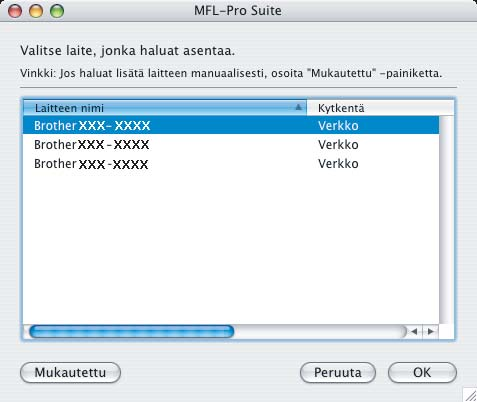Image resolution: width=477 pixels, height=402 pixels.
Task: Click Verkko in the highlighted row
Action: [x=338, y=126]
